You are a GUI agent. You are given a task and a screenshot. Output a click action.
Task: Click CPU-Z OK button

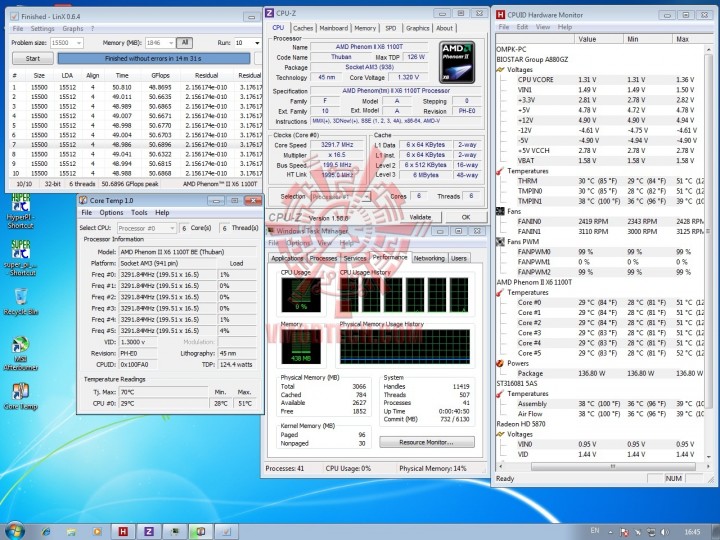click(x=466, y=217)
